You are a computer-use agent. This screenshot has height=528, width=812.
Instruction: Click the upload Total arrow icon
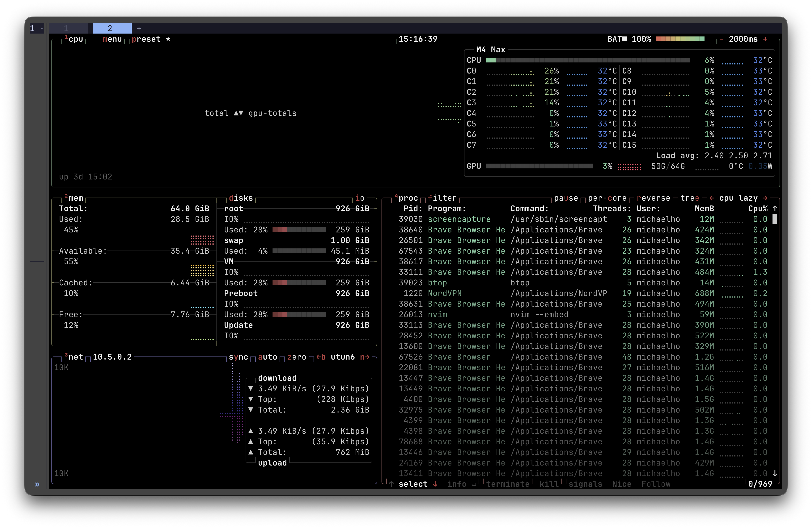[x=251, y=452]
